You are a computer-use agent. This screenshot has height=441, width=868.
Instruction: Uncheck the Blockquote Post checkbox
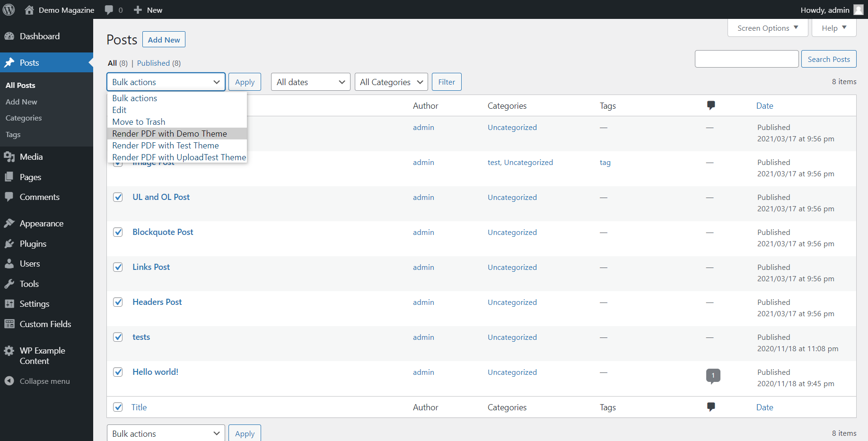118,232
